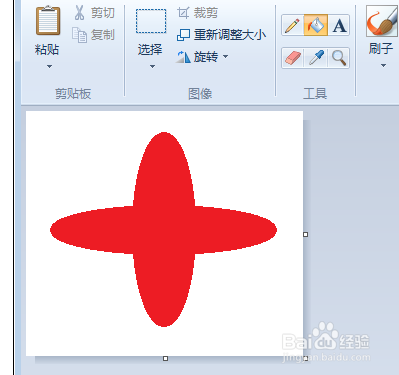Click the 选择 text label

(150, 50)
